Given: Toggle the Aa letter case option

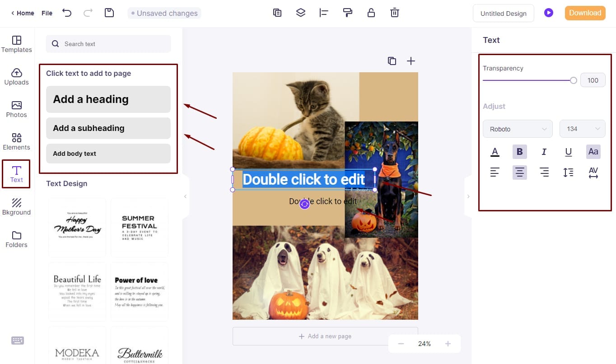Looking at the screenshot, I should pyautogui.click(x=593, y=152).
